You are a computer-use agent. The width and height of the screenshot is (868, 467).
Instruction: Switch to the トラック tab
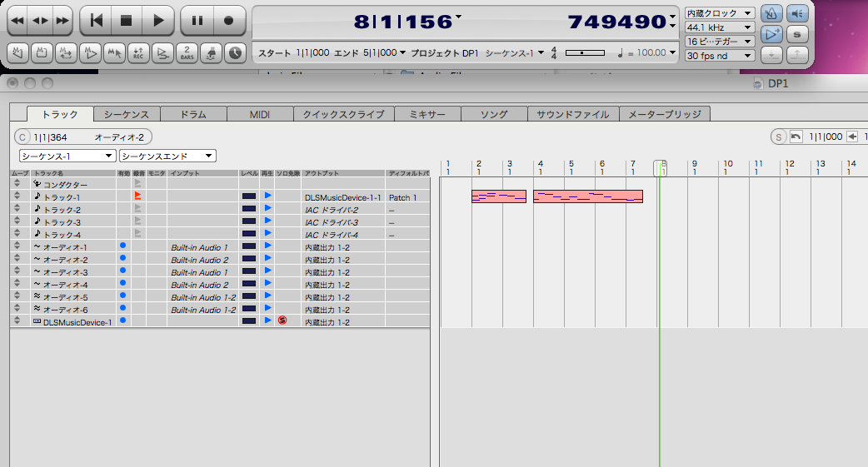[60, 115]
